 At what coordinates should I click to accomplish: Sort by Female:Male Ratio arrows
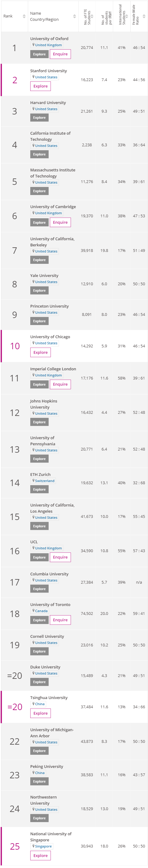144,16
